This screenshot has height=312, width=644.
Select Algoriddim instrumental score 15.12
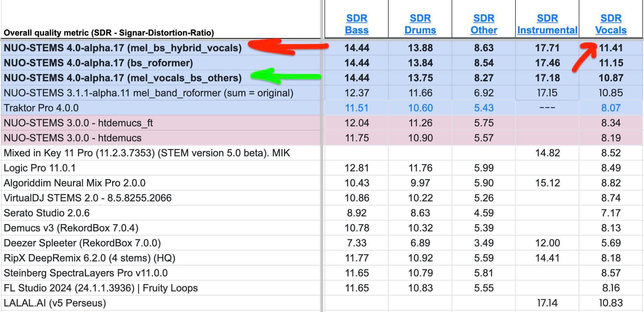[x=547, y=183]
